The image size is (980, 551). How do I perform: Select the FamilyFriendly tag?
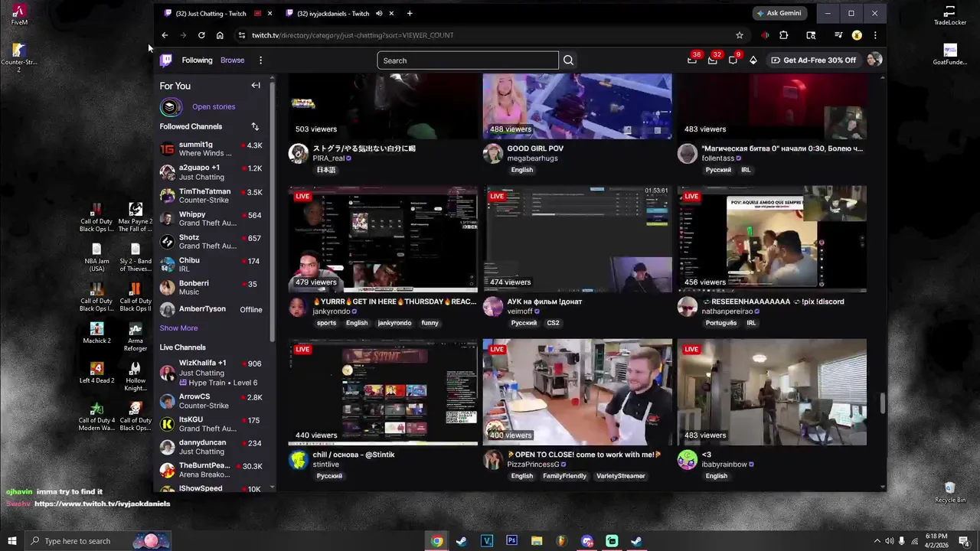pos(564,476)
